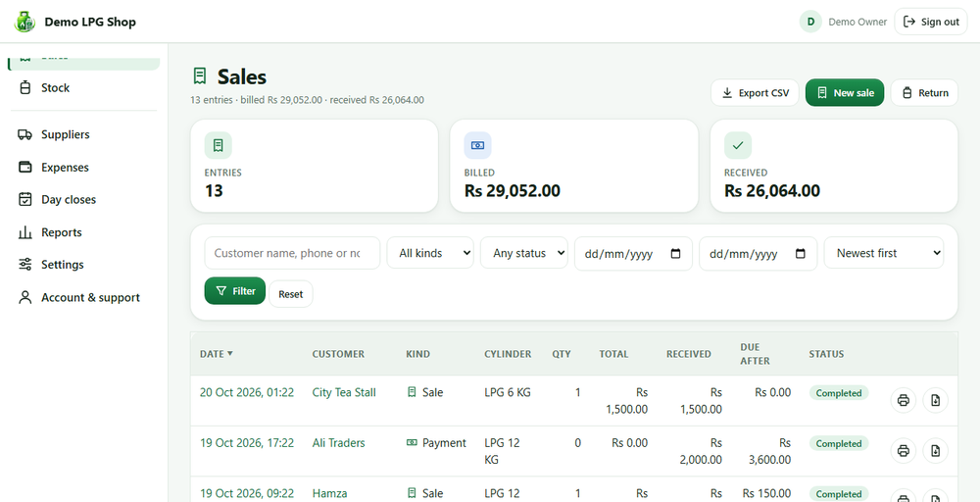The image size is (980, 502).
Task: Open sale dated 19 Oct 2026, 09:22
Action: [247, 493]
